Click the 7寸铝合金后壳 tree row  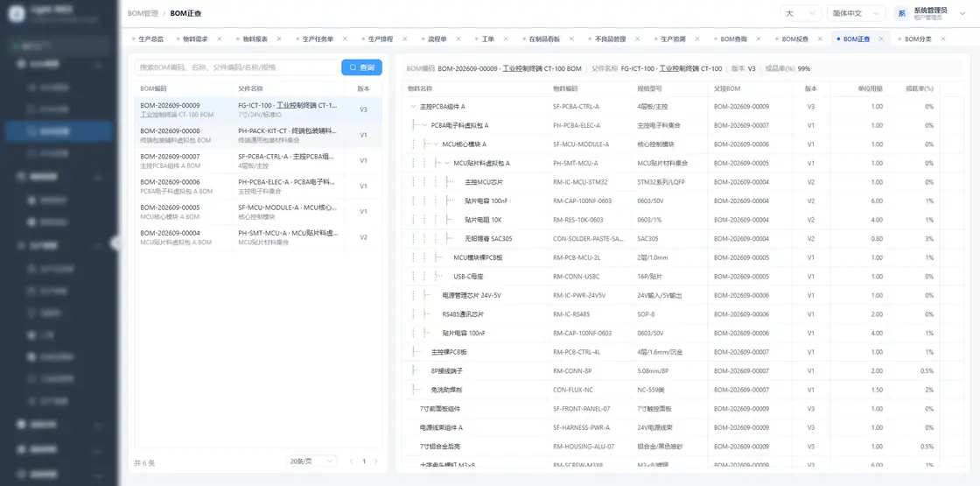pyautogui.click(x=682, y=447)
